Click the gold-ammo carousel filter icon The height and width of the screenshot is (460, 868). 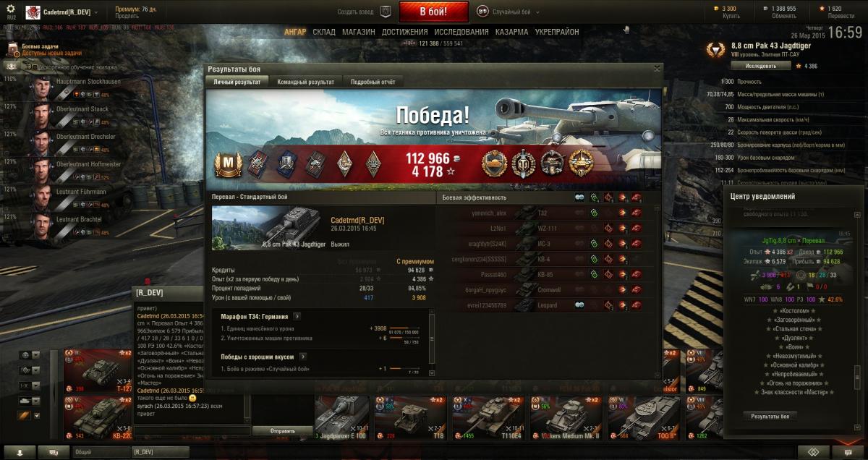23,415
